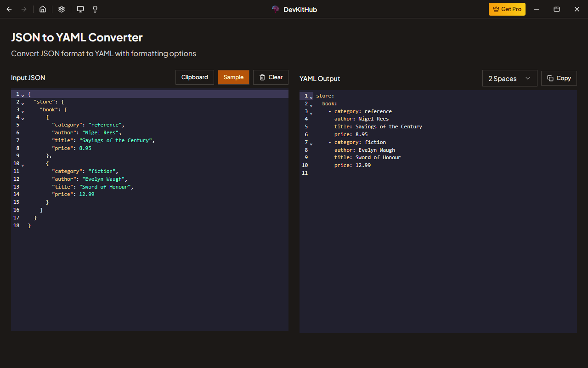Collapse JSON line 4 object fold arrow

coord(23,119)
